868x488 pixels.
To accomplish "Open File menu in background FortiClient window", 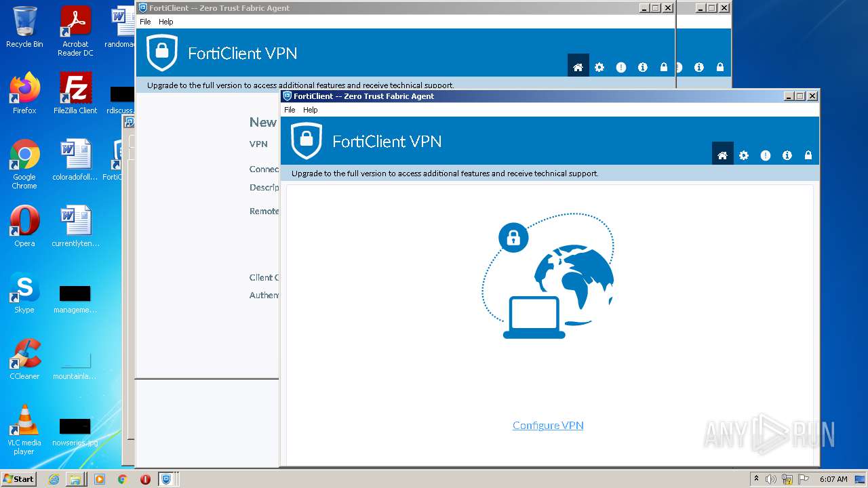I will (x=145, y=22).
